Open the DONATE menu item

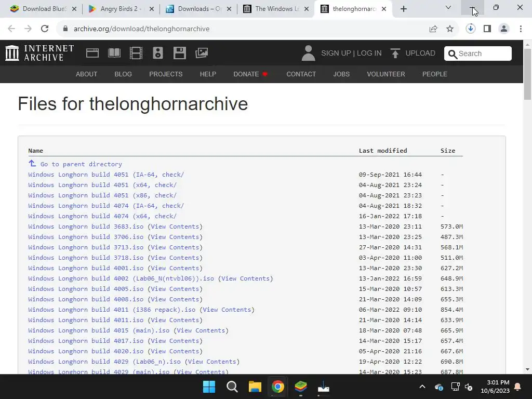(250, 74)
